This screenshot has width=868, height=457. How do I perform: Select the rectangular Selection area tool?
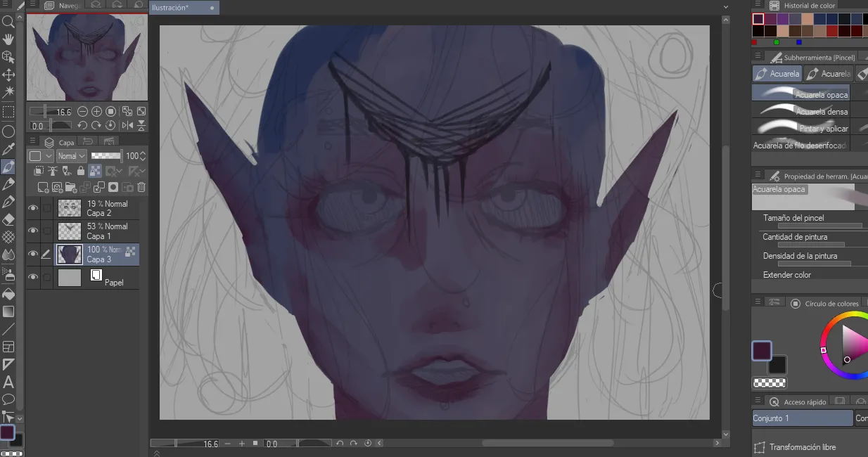click(8, 112)
